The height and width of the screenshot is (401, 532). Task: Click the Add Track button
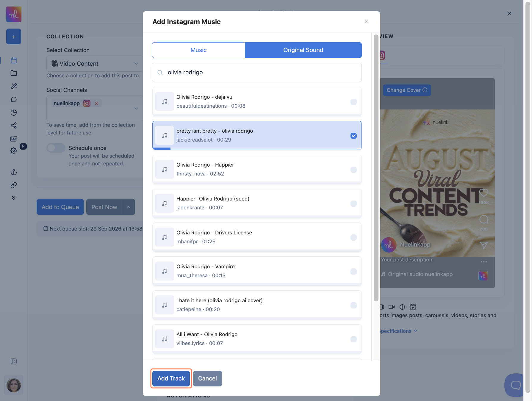(x=171, y=378)
